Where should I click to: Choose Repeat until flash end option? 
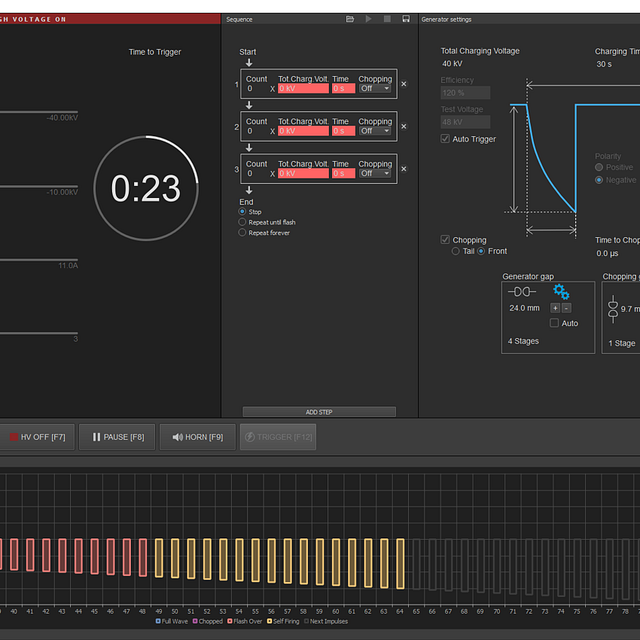point(242,222)
